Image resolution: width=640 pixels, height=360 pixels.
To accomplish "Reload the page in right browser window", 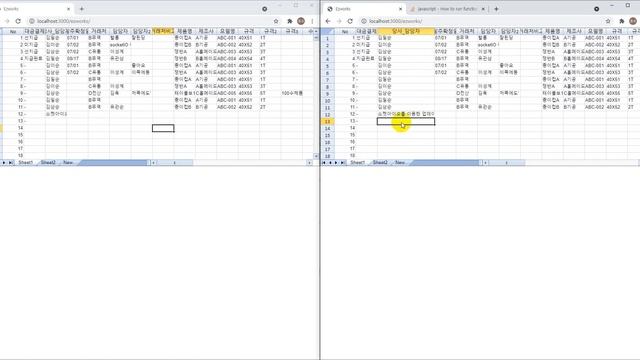I will 350,21.
